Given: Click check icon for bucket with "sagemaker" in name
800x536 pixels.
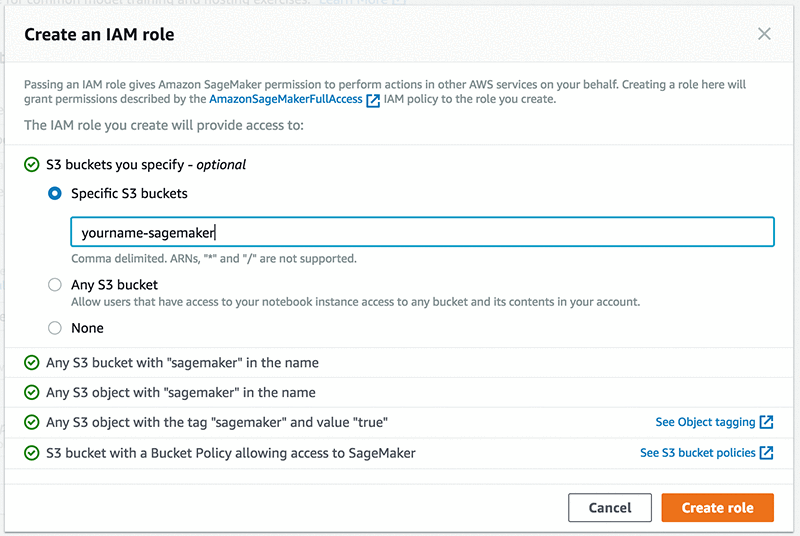Looking at the screenshot, I should [x=31, y=362].
